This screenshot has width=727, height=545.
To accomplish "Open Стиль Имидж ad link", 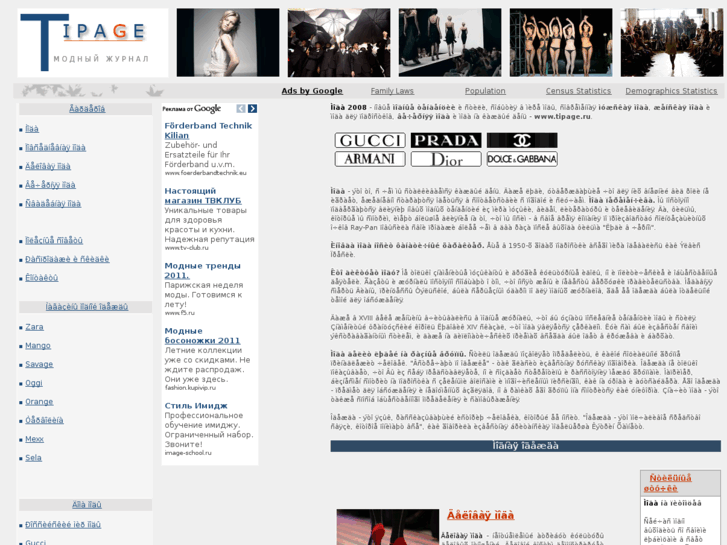I will (x=196, y=406).
